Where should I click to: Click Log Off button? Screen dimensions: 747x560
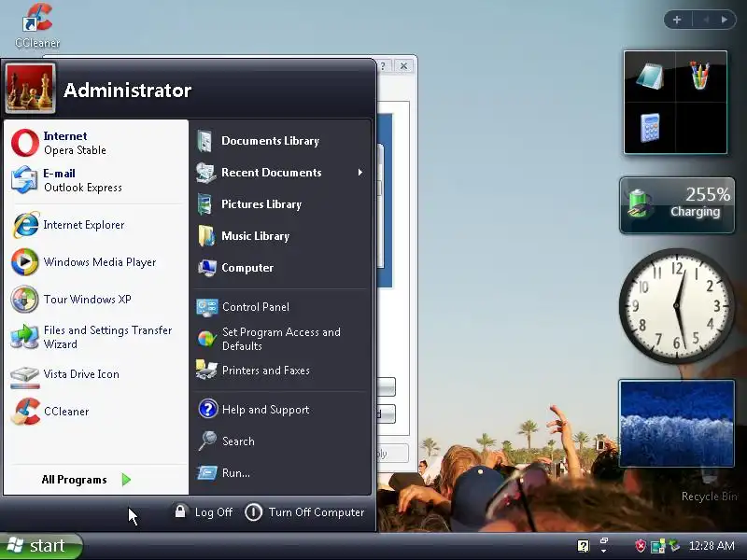(204, 511)
